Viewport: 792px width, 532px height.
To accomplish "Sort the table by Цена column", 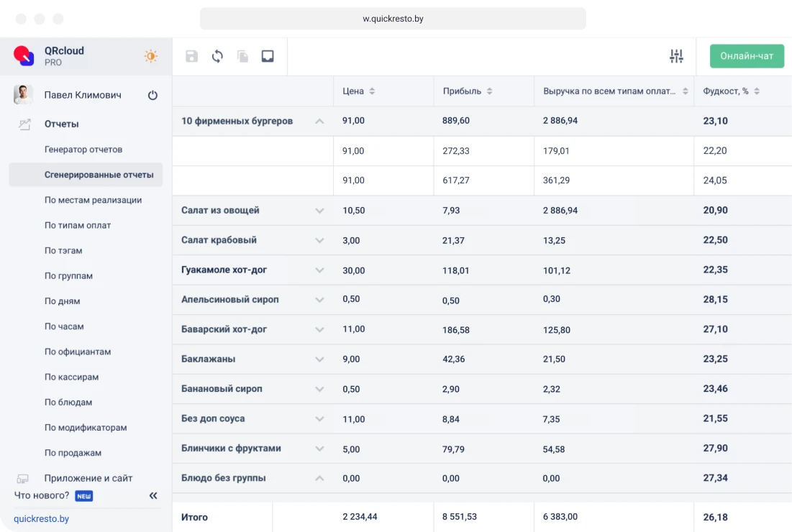I will coord(371,91).
